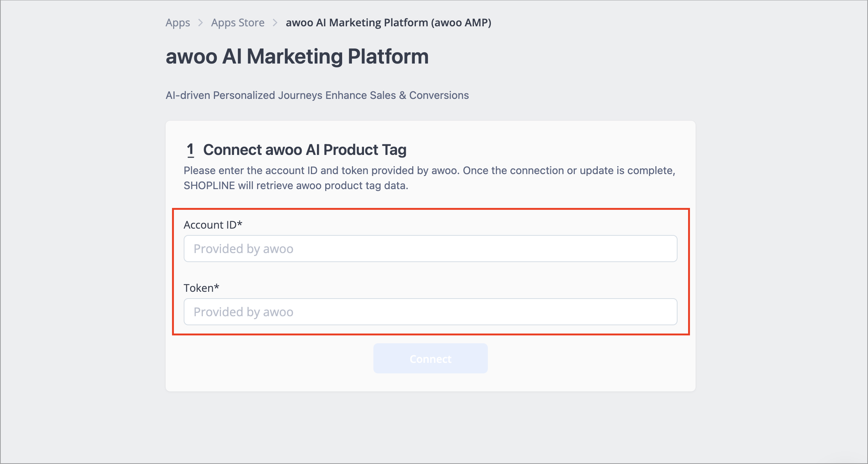The image size is (868, 464).
Task: Open the Apps breadcrumb link
Action: [178, 23]
